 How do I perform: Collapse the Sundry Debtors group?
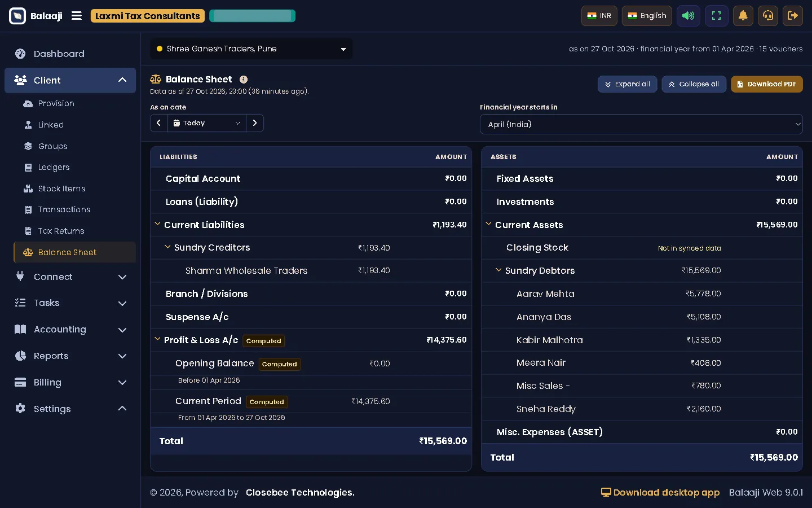498,270
